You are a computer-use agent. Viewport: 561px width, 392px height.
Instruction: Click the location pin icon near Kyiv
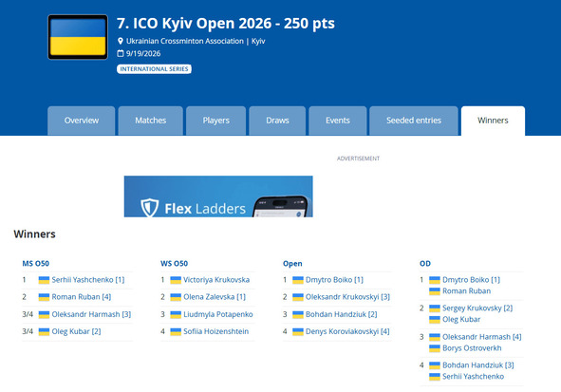click(x=121, y=41)
